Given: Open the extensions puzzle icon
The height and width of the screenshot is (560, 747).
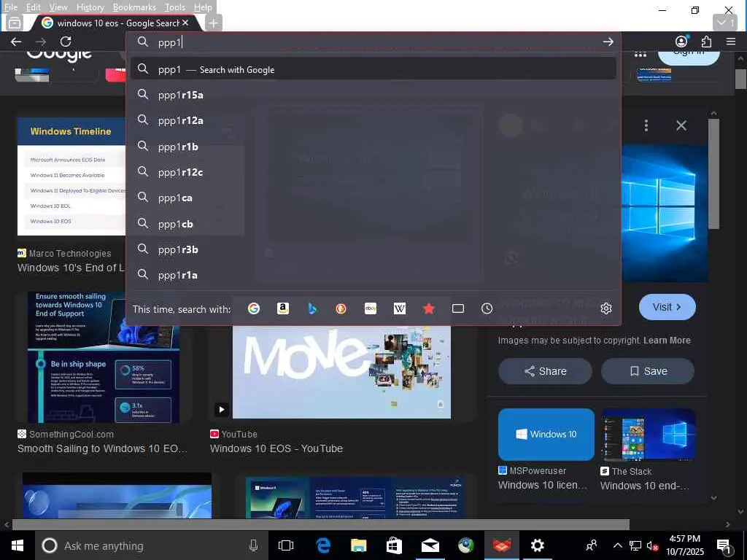Looking at the screenshot, I should [x=706, y=42].
